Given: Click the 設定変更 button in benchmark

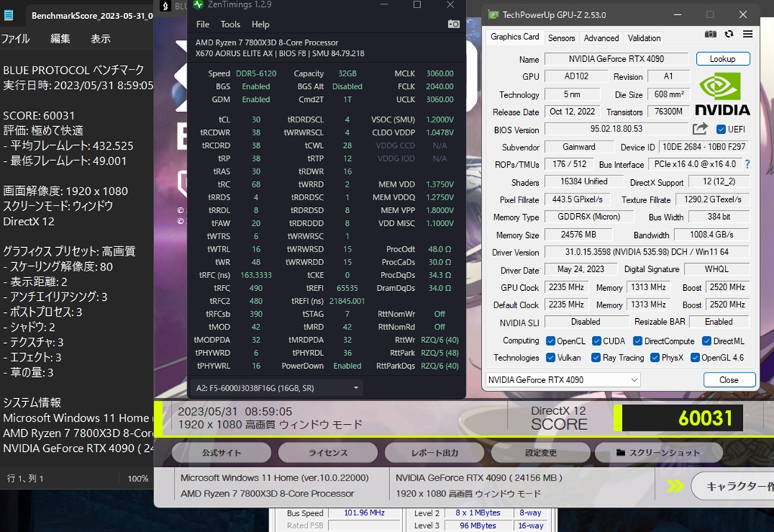Looking at the screenshot, I should point(541,453).
